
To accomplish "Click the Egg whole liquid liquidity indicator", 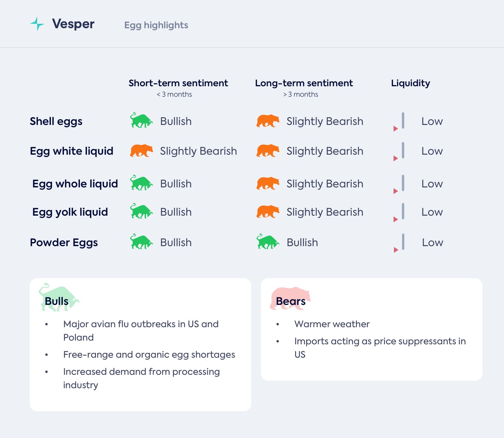I will pyautogui.click(x=400, y=184).
